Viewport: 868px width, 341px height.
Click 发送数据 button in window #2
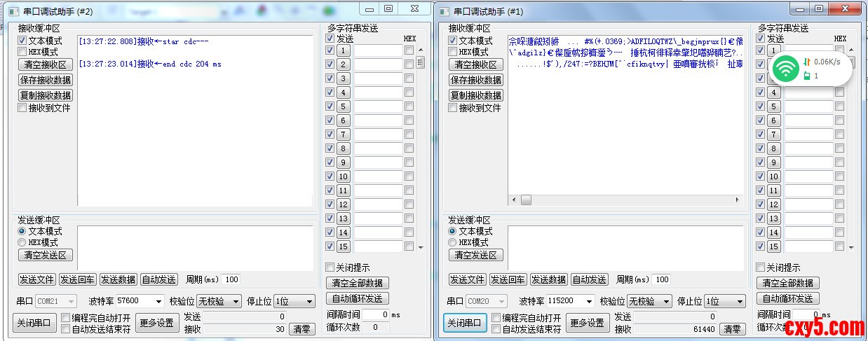(x=118, y=279)
